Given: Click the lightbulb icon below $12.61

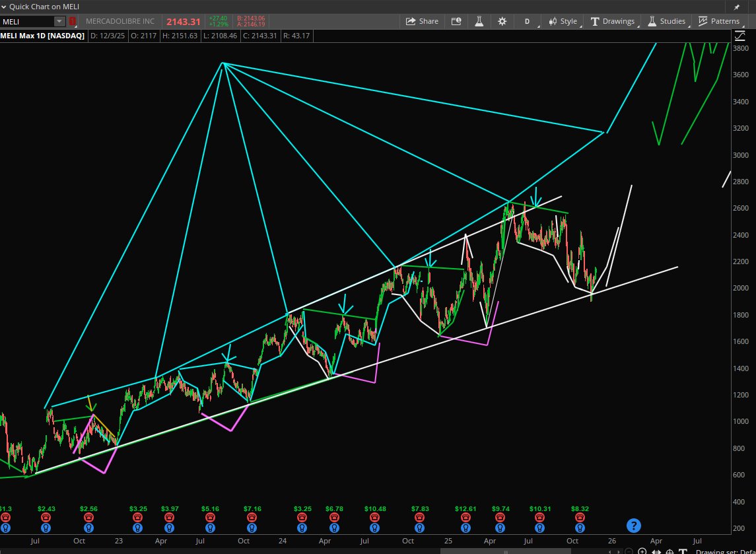Looking at the screenshot, I should coord(465,528).
